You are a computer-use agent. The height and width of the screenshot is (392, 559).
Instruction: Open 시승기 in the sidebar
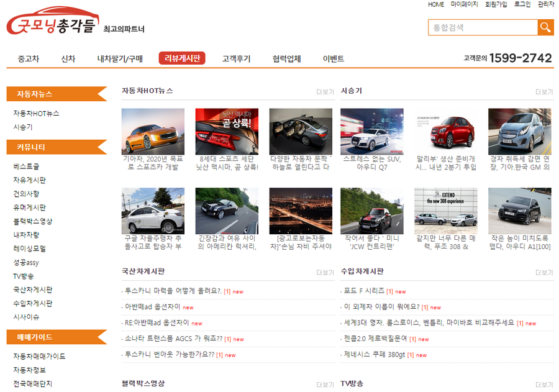click(x=23, y=127)
